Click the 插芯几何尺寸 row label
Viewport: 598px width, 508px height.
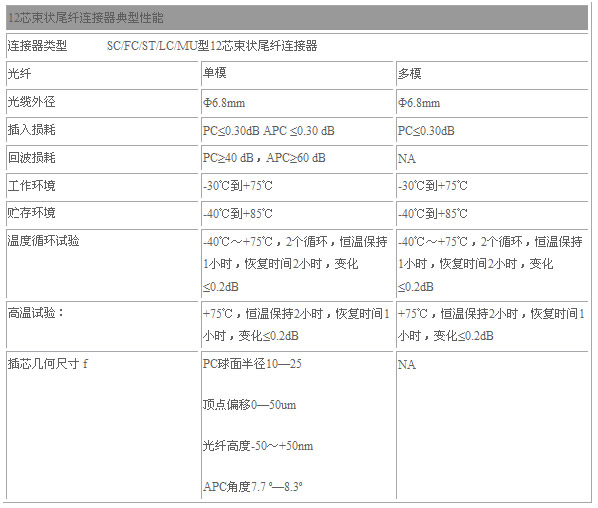48,363
